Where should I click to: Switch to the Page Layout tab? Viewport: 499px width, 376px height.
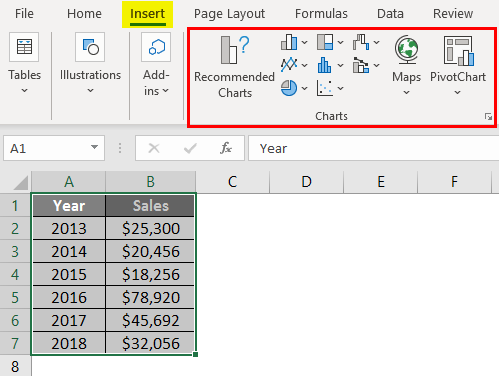click(x=229, y=14)
